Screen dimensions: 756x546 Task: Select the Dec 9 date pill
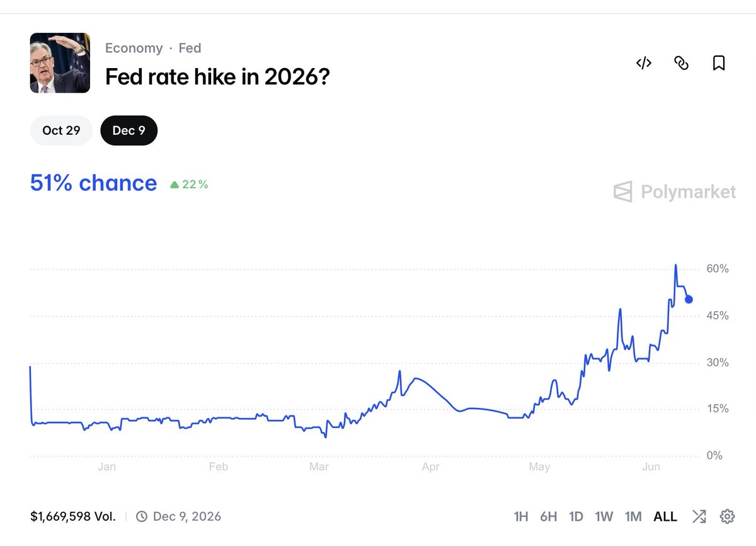pos(129,131)
